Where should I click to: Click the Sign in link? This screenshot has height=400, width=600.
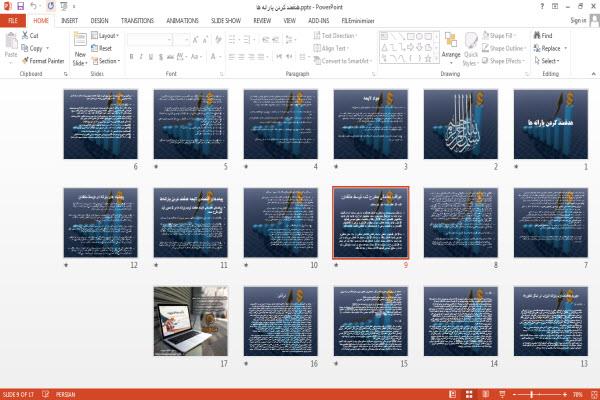(x=578, y=20)
